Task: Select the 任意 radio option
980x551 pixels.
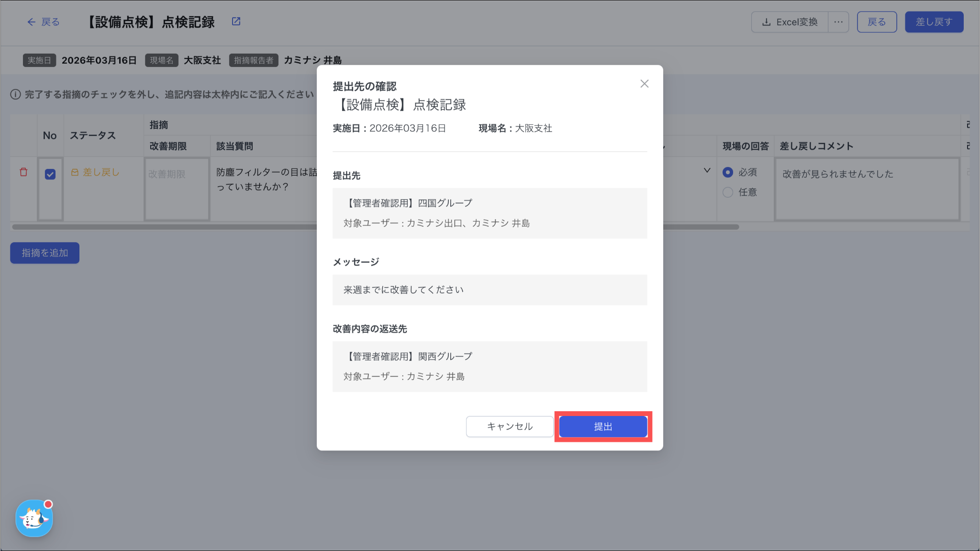Action: 728,192
